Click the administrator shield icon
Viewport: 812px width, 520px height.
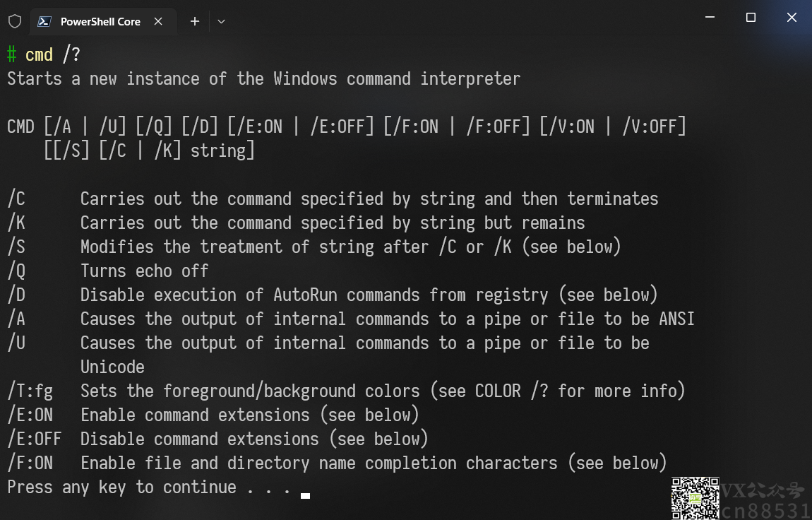point(14,21)
